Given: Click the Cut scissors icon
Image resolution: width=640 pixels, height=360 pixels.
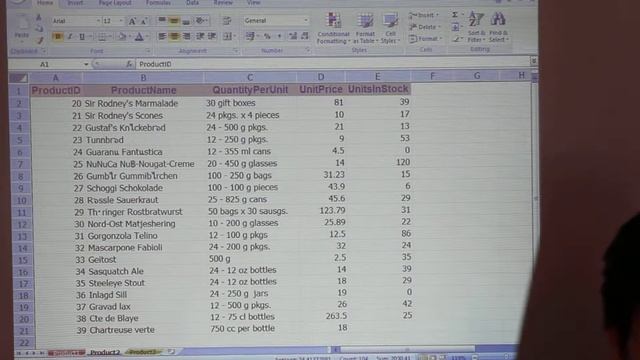Looking at the screenshot, I should coord(39,18).
